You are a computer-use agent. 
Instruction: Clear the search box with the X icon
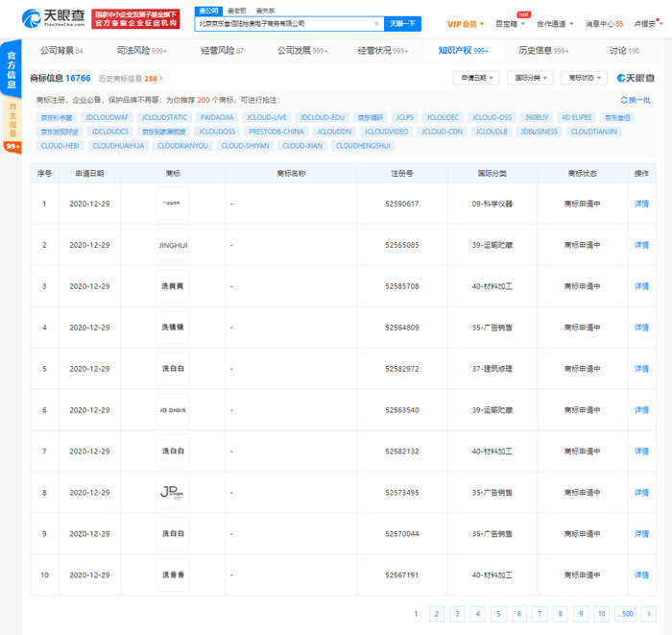pos(376,24)
